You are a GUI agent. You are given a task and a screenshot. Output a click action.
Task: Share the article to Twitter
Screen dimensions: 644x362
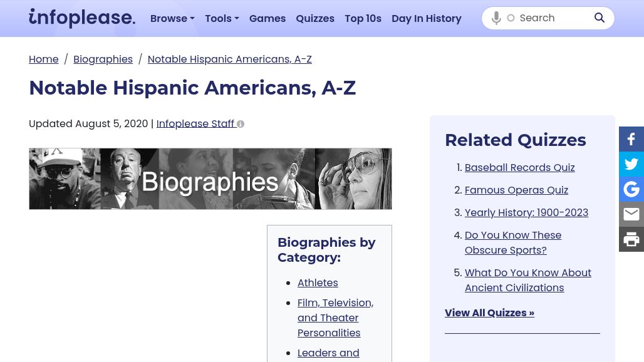click(x=631, y=164)
